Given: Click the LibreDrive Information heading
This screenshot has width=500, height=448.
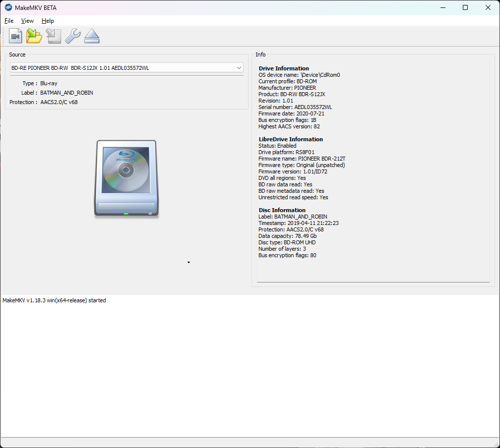Looking at the screenshot, I should click(x=291, y=139).
